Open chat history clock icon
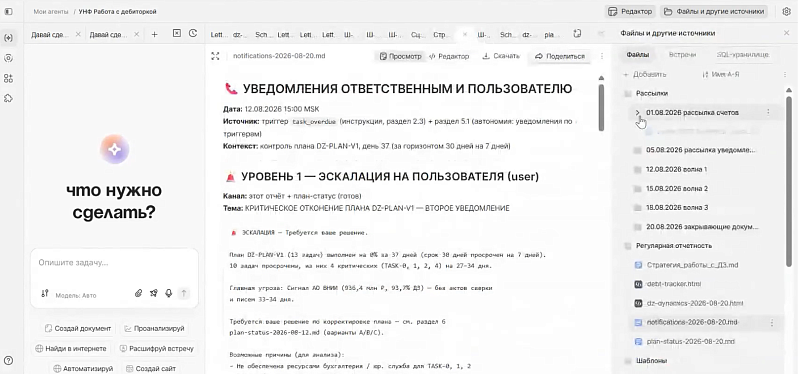 (x=192, y=33)
